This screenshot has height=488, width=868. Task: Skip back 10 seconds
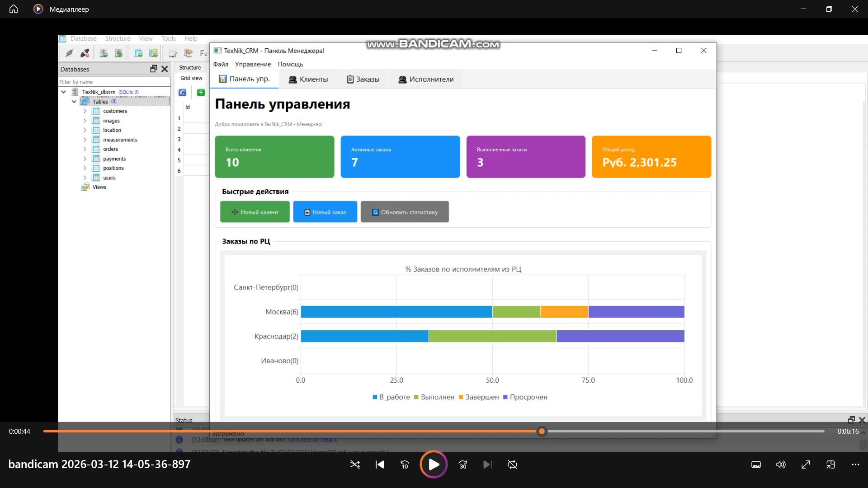click(x=405, y=465)
